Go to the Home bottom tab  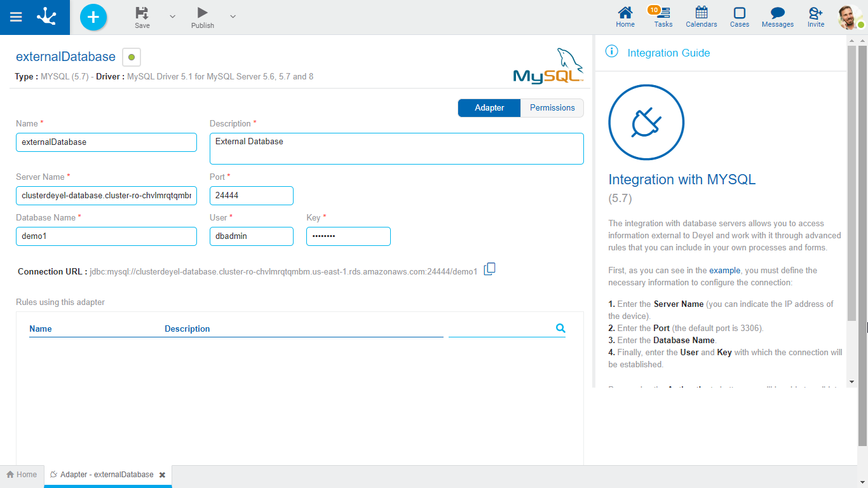point(22,475)
